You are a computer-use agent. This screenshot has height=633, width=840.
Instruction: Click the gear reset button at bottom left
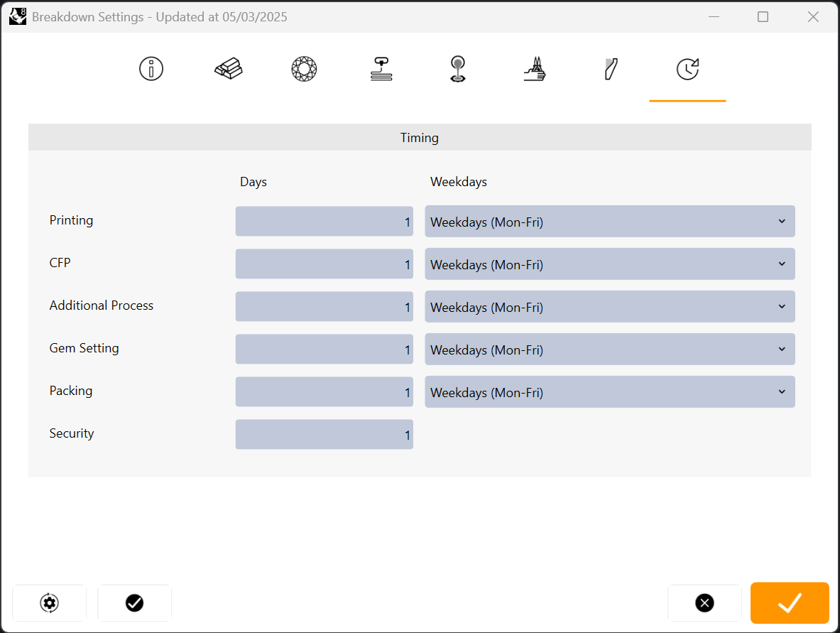tap(49, 603)
